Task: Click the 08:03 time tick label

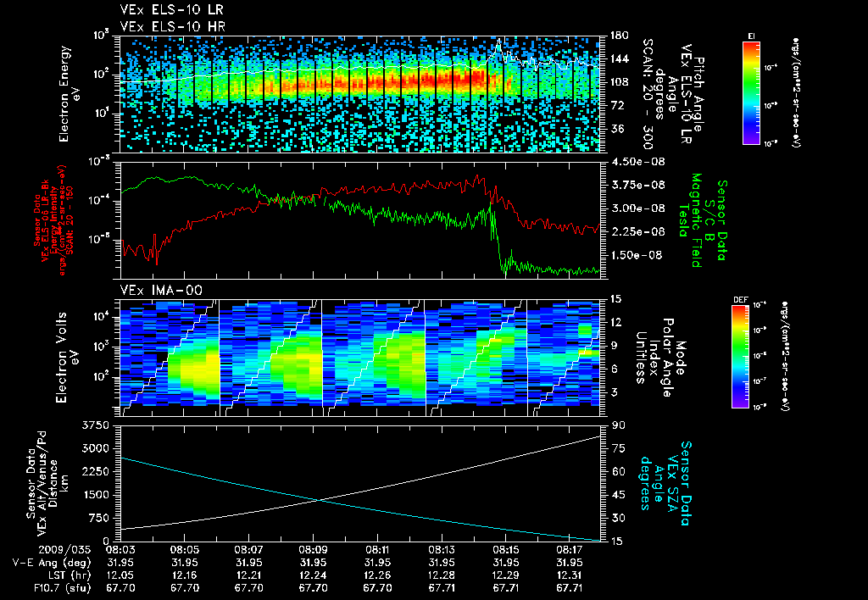Action: click(120, 552)
